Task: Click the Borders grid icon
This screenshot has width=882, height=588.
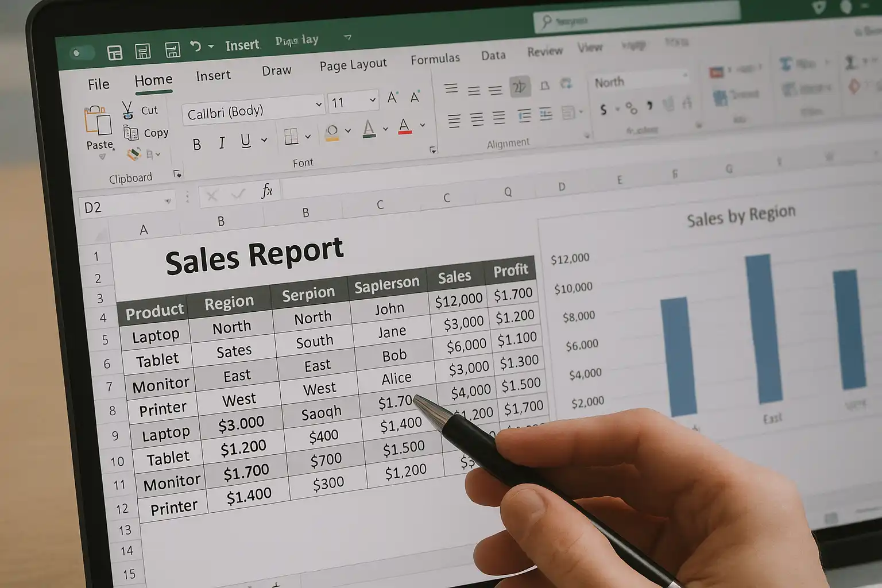Action: [292, 137]
